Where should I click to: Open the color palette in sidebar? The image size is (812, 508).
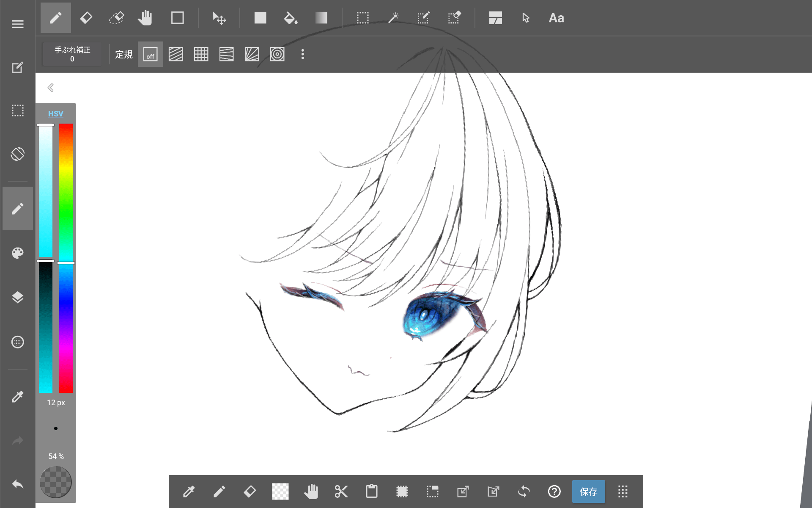[18, 253]
